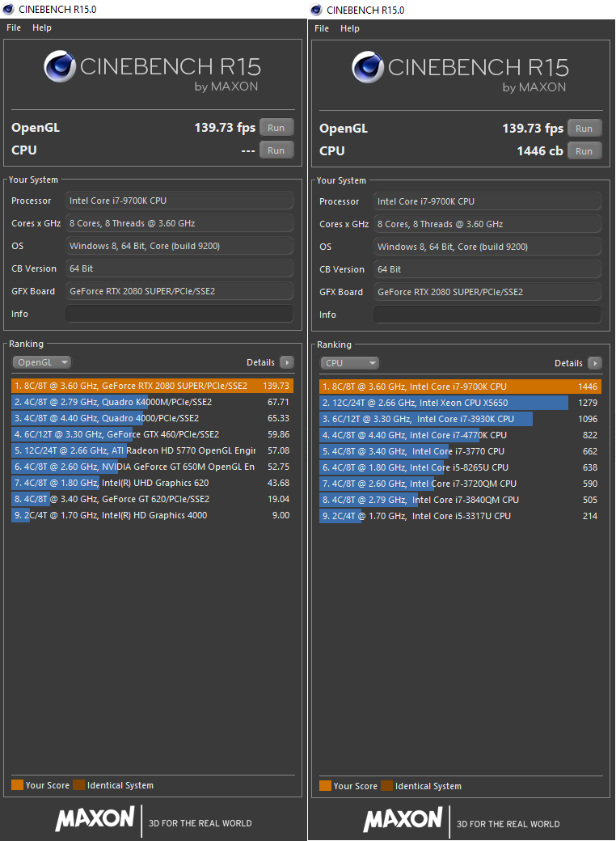
Task: Open File menu in left Cinebench window
Action: pos(14,27)
